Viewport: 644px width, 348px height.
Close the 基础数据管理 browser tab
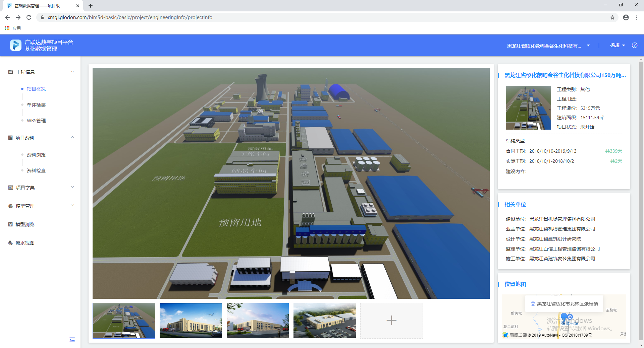click(78, 6)
